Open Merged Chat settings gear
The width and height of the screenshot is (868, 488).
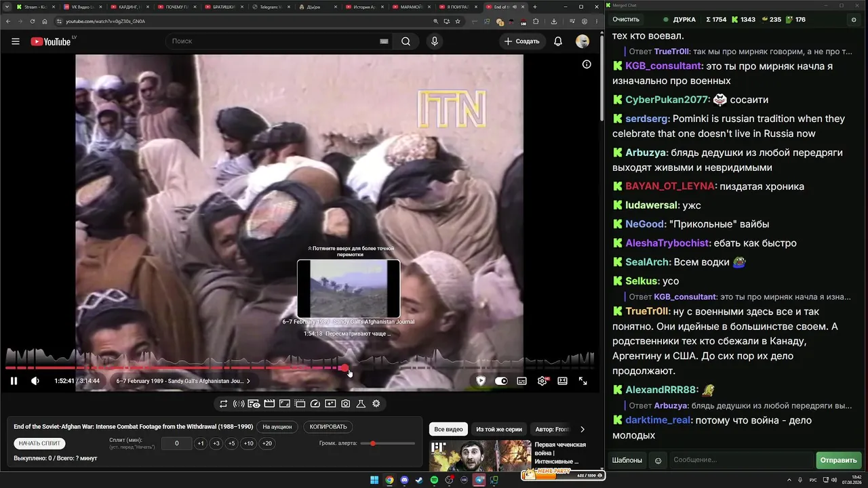[854, 20]
